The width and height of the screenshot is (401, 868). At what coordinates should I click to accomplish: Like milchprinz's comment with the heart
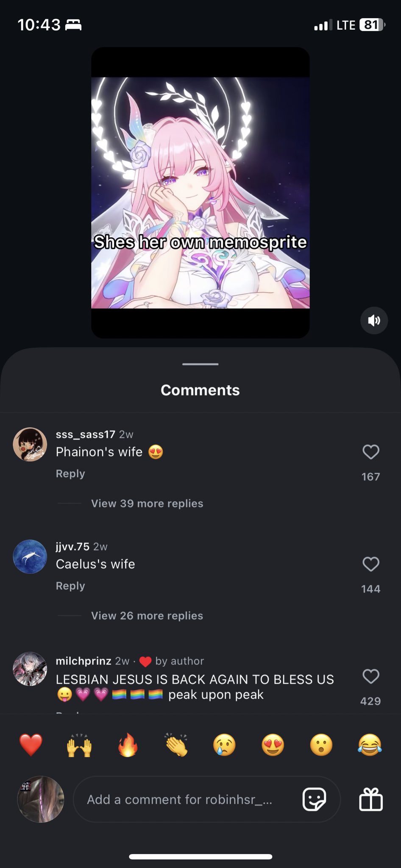[x=371, y=676]
